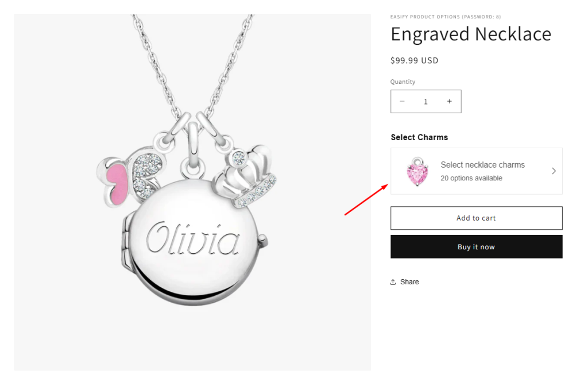Click the Share link text

point(409,282)
